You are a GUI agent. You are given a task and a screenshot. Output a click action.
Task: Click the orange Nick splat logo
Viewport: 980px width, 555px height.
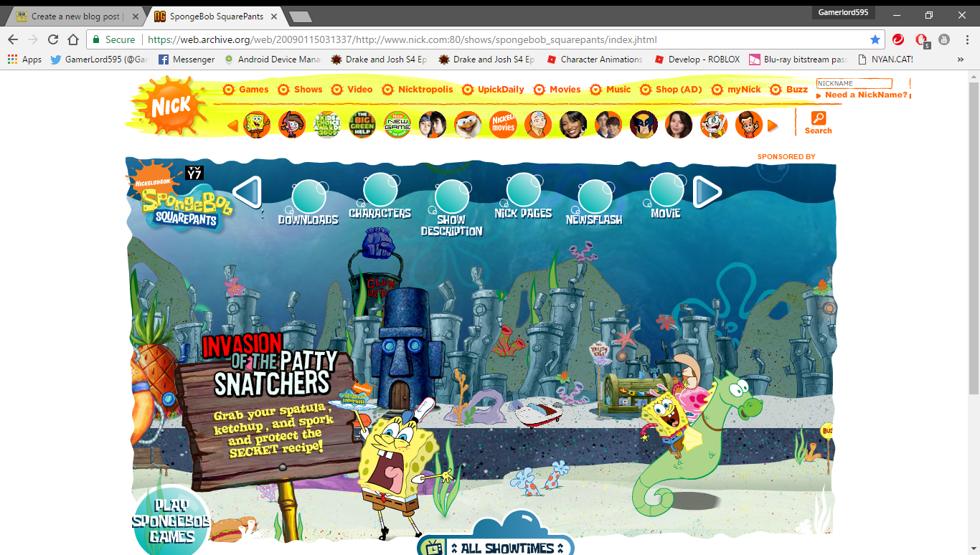(169, 106)
